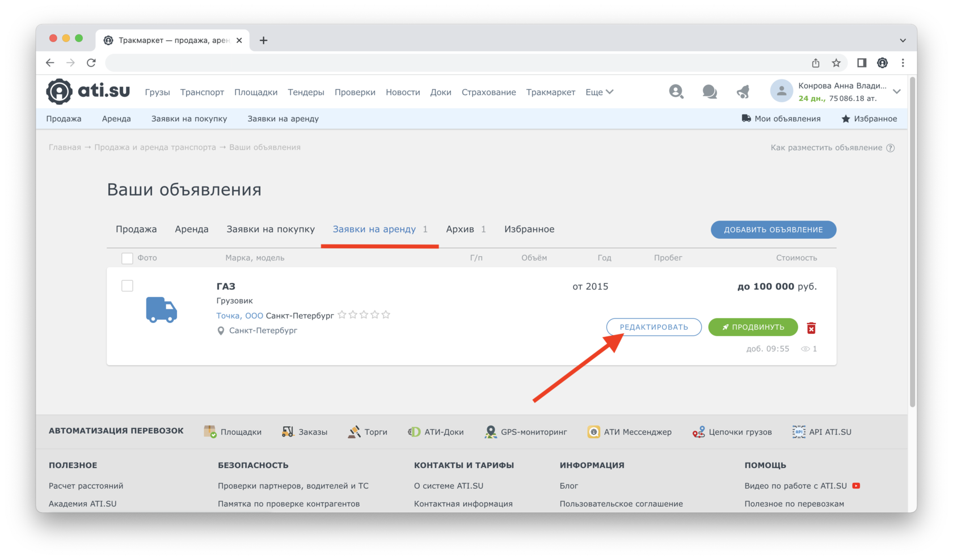The image size is (953, 560).
Task: Tick the select-all checkbox in table header
Action: click(x=127, y=258)
